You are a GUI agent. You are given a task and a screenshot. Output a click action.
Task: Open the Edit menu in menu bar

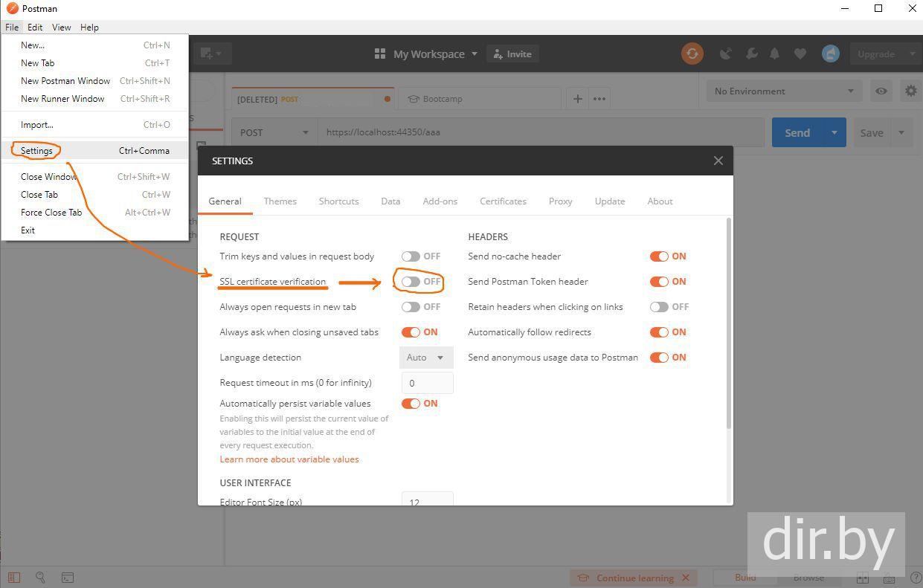[35, 28]
